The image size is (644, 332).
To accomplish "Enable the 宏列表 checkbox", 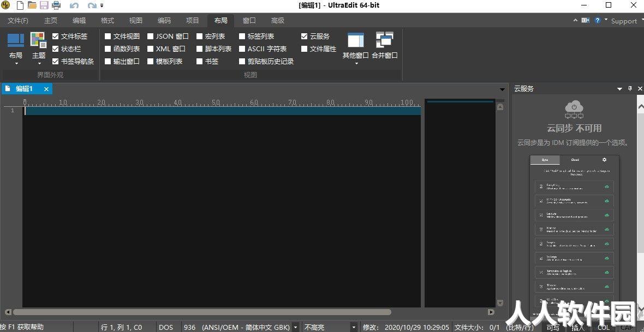I will (200, 36).
